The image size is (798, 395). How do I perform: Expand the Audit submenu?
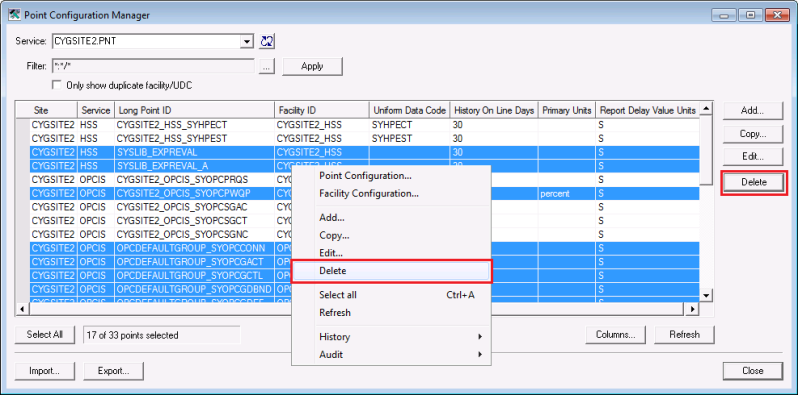click(391, 354)
